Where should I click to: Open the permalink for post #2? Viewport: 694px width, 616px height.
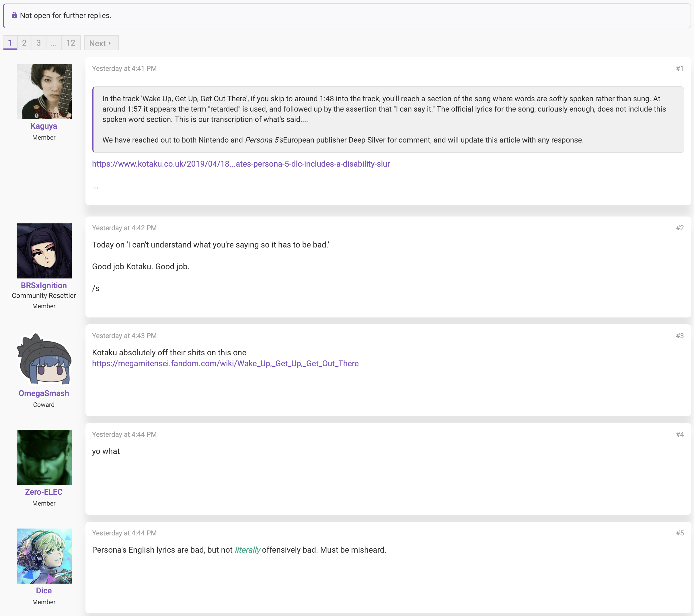(x=679, y=228)
